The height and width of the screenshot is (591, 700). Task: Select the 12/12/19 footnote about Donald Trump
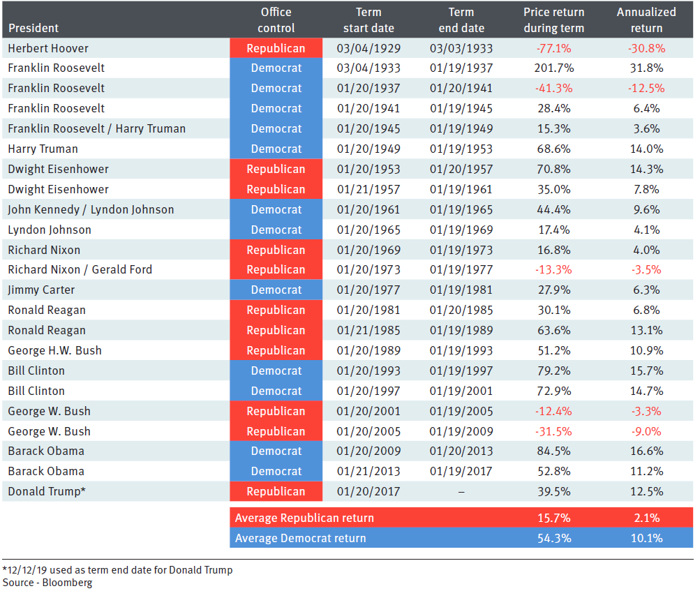117,570
